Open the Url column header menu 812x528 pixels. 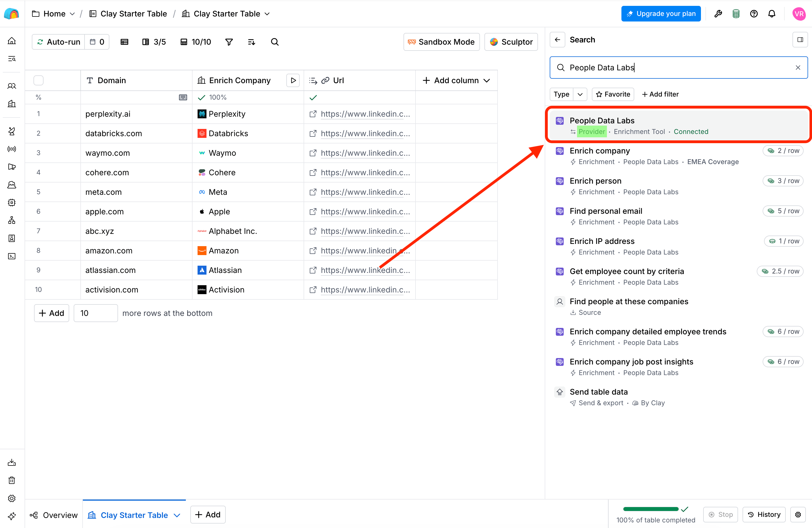(x=360, y=80)
